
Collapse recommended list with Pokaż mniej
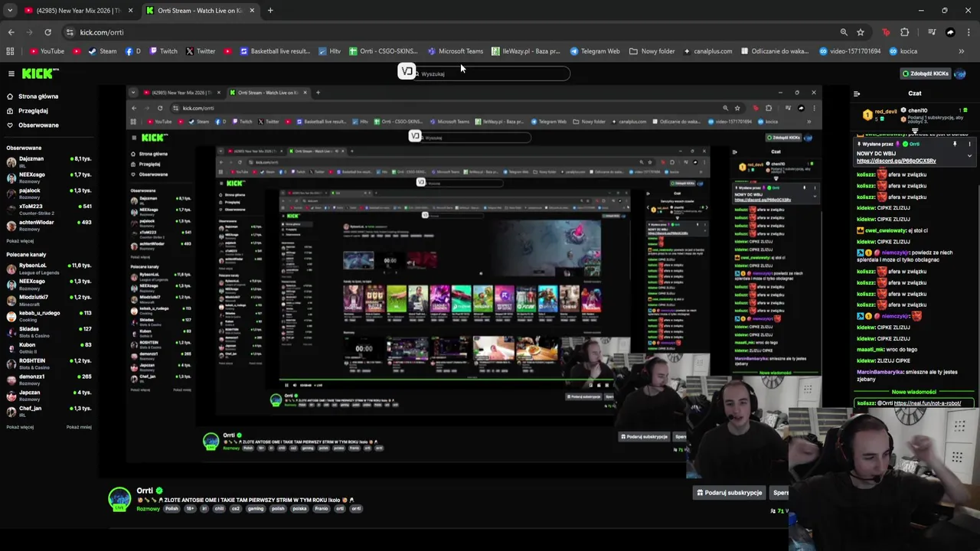(79, 427)
